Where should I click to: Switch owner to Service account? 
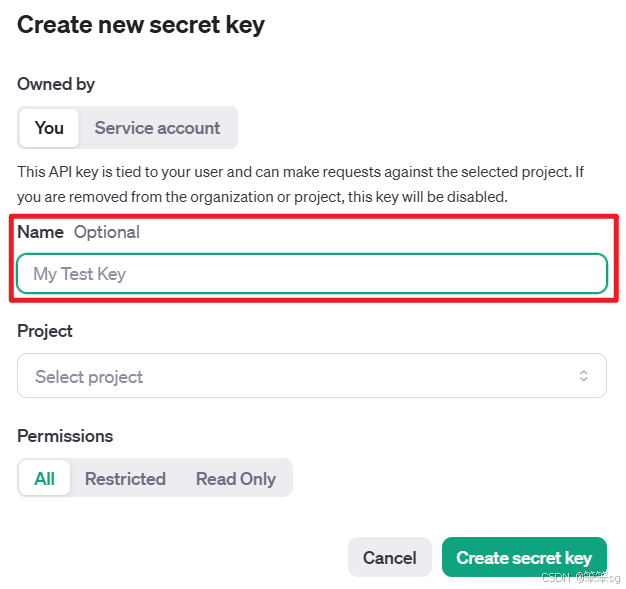[x=157, y=128]
